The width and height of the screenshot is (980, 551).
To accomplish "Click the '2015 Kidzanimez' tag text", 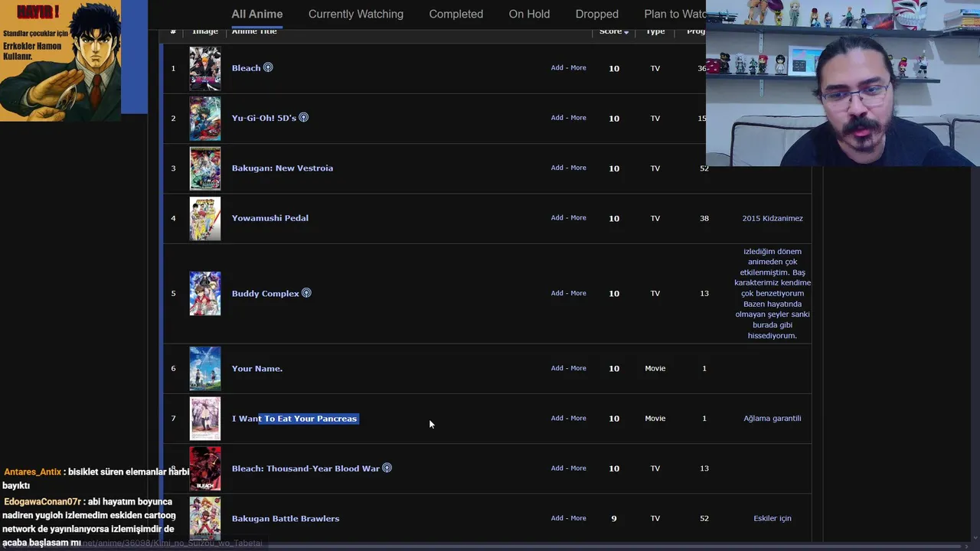I will [773, 218].
